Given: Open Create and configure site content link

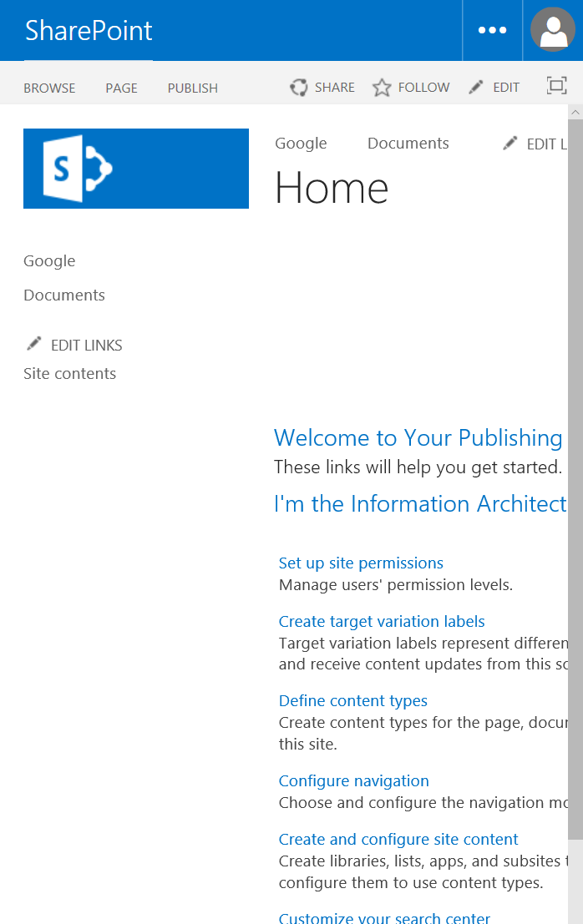Looking at the screenshot, I should 398,839.
